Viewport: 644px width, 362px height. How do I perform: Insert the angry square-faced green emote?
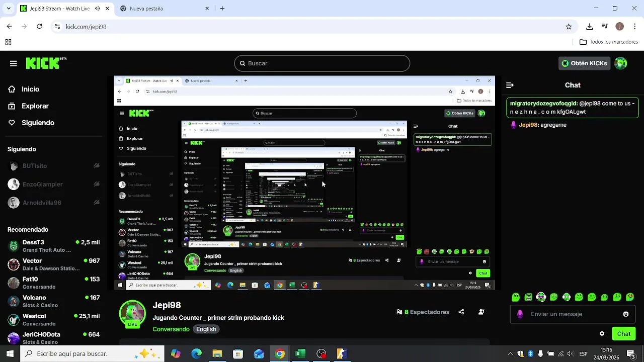[528, 297]
